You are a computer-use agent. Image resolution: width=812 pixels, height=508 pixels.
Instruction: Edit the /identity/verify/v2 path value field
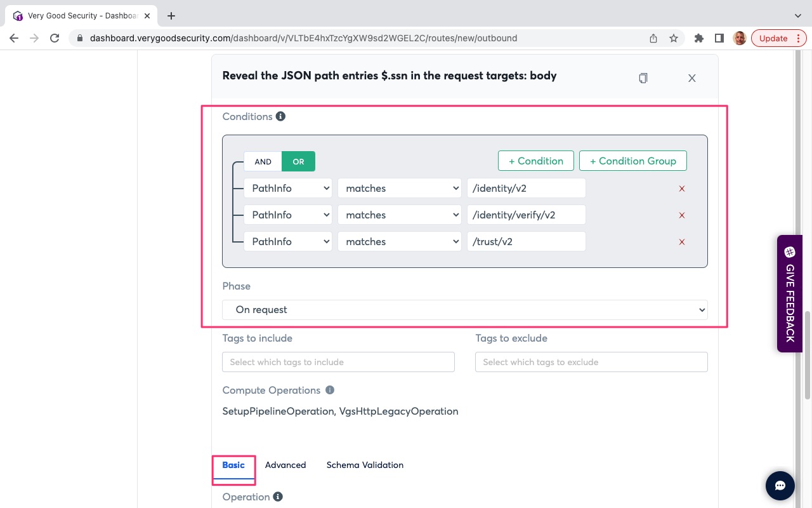click(527, 215)
